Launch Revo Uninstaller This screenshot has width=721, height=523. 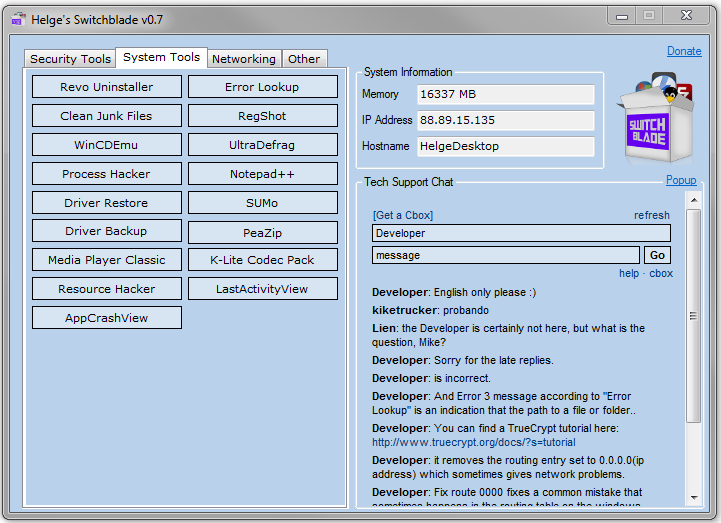tap(107, 87)
